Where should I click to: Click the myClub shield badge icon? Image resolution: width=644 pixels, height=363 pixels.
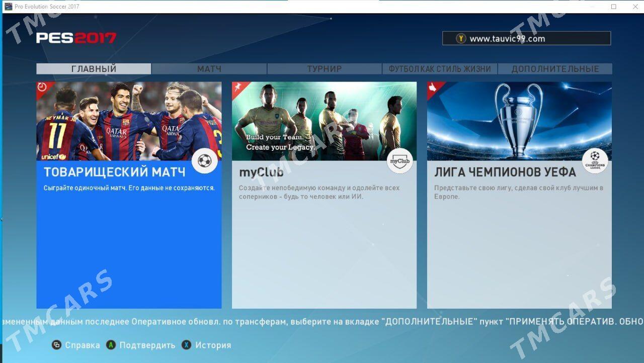(x=400, y=161)
